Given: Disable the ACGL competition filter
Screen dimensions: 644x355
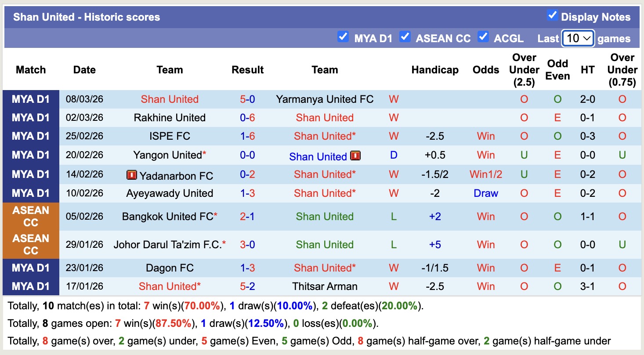Looking at the screenshot, I should click(x=483, y=37).
